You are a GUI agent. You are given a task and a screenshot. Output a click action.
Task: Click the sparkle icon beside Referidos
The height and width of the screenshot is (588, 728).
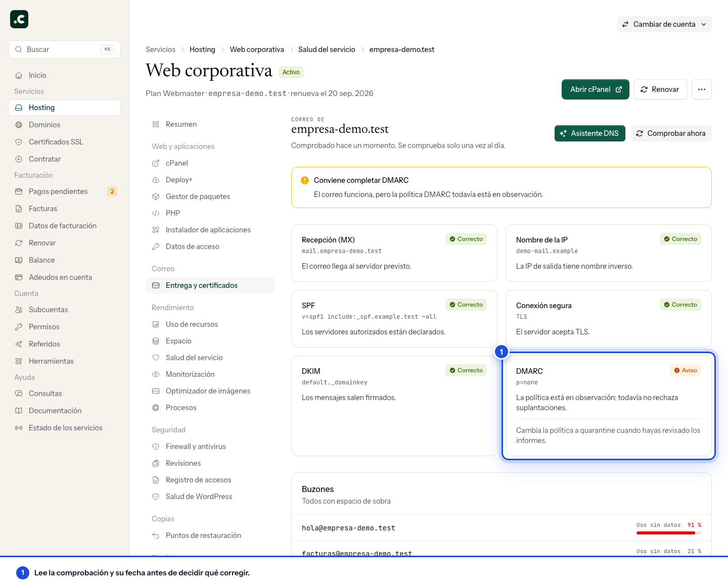click(x=19, y=344)
